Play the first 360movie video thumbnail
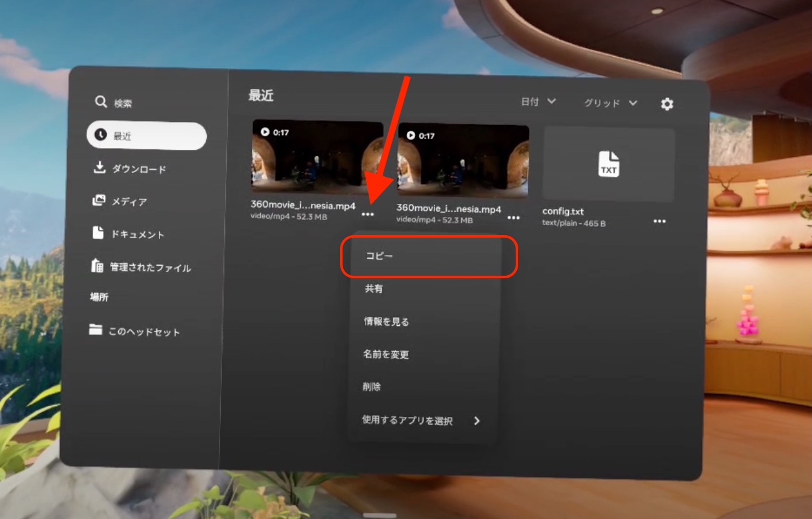This screenshot has height=519, width=812. click(318, 156)
